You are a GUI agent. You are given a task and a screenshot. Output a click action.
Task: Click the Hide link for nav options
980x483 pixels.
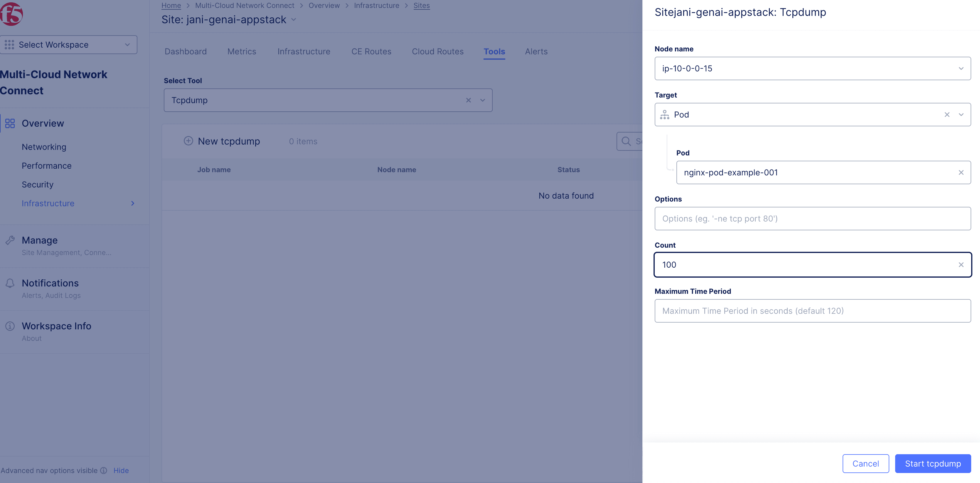click(x=121, y=470)
